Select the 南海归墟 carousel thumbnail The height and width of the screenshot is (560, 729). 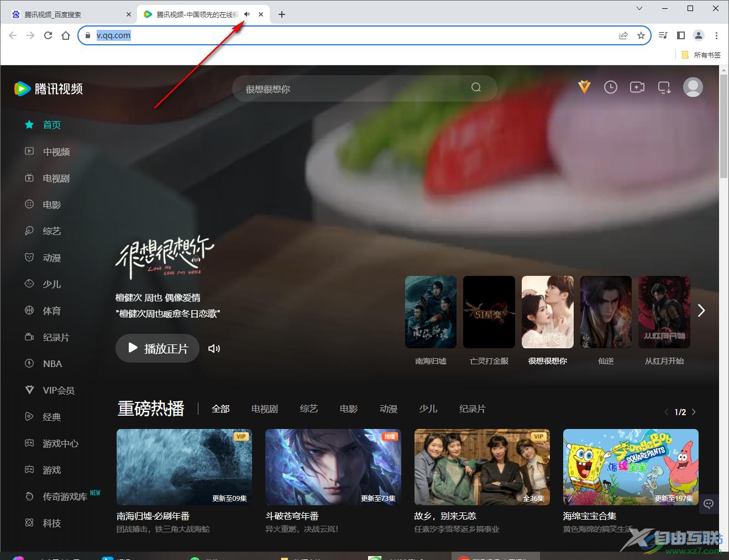(x=431, y=312)
